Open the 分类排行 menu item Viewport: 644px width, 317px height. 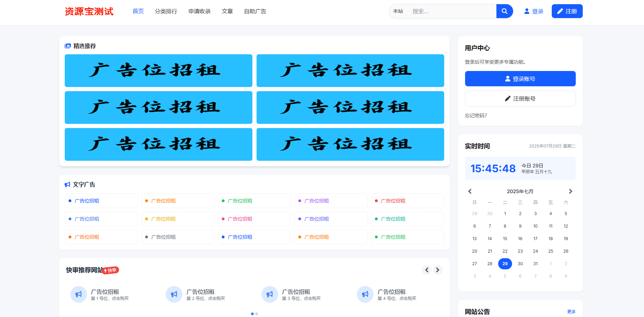[x=166, y=11]
